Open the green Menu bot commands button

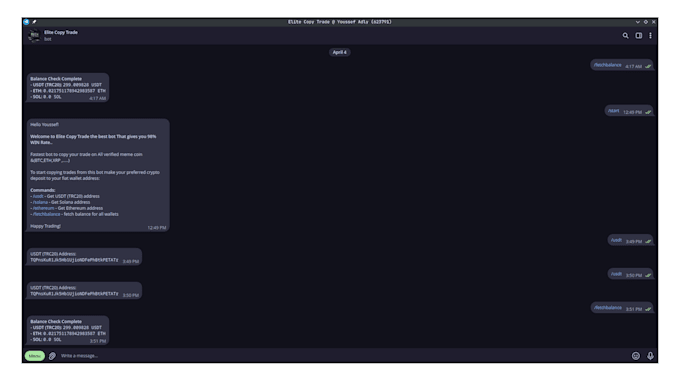[x=35, y=356]
